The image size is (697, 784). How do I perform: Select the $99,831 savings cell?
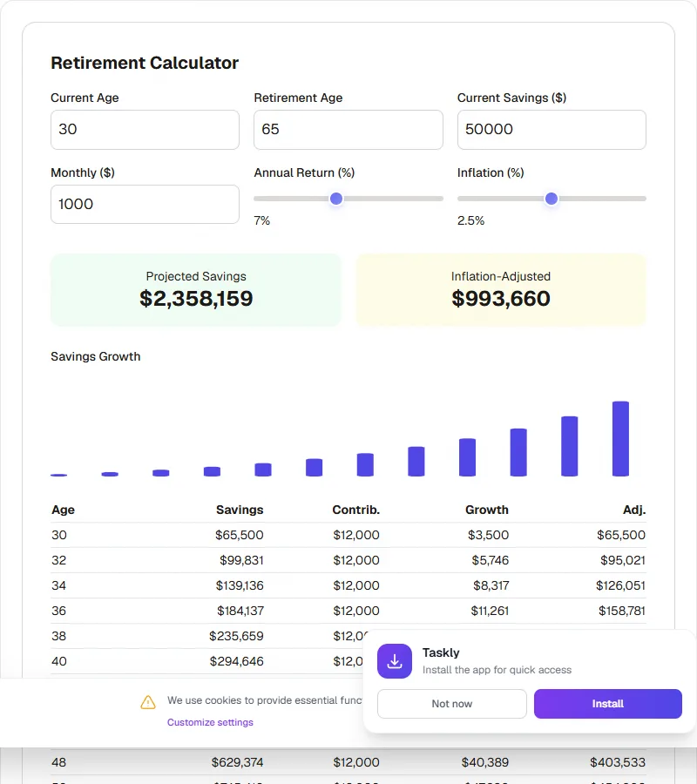241,560
